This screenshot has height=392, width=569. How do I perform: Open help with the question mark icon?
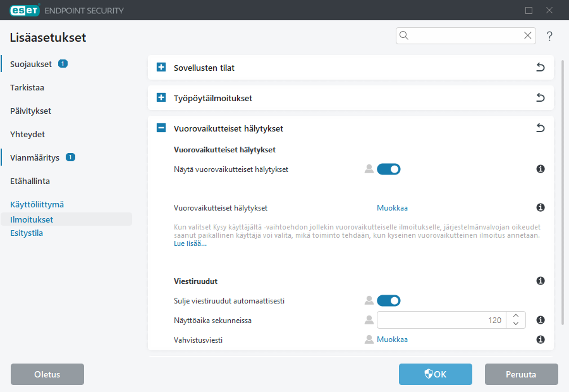[549, 36]
